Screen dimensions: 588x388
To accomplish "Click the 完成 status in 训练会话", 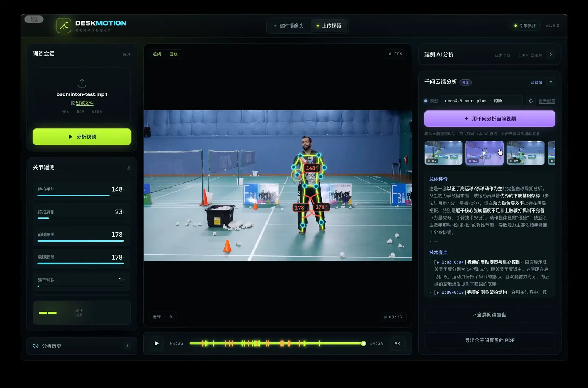I will (127, 54).
